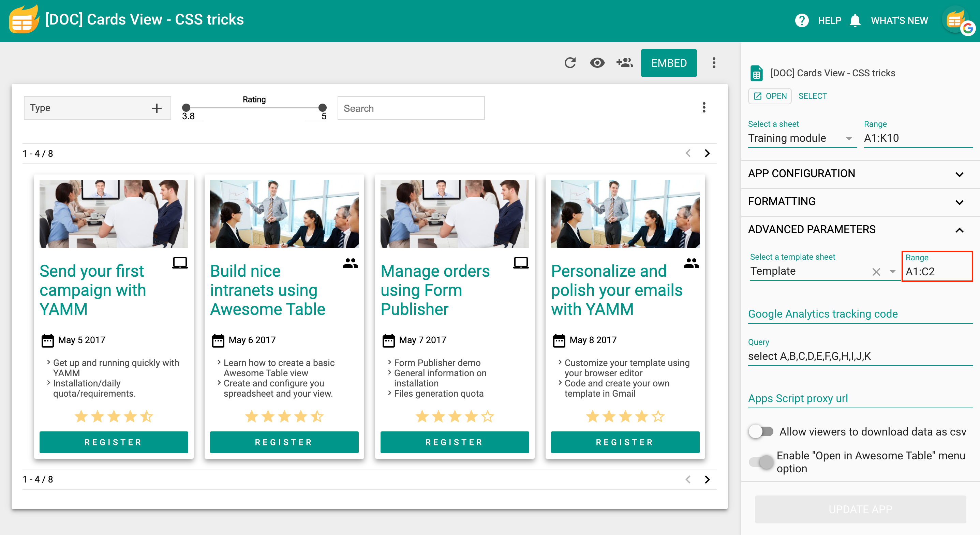
Task: Expand the App Configuration section
Action: [860, 174]
